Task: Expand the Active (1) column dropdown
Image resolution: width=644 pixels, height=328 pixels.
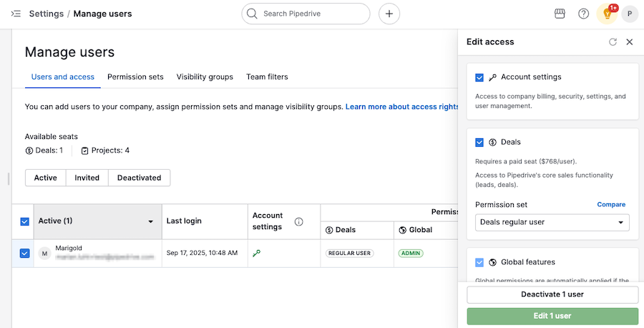Action: (150, 222)
